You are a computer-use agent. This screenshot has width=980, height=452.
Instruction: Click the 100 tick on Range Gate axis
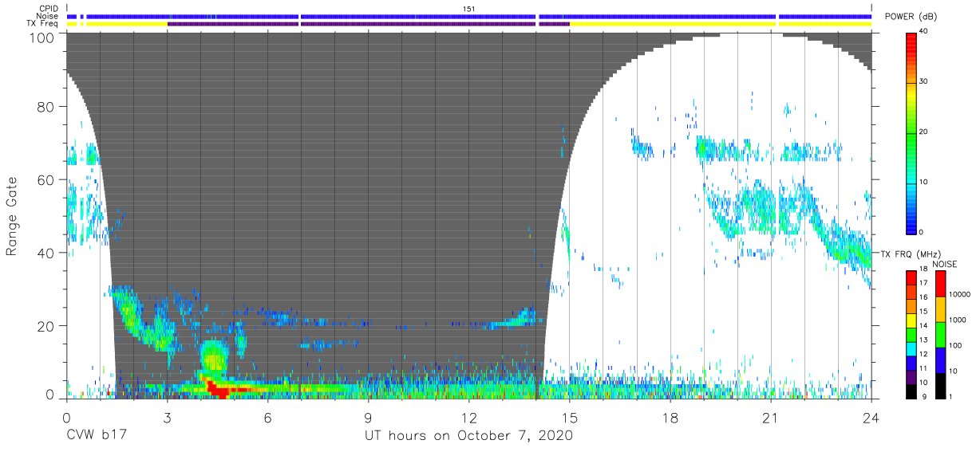(41, 37)
